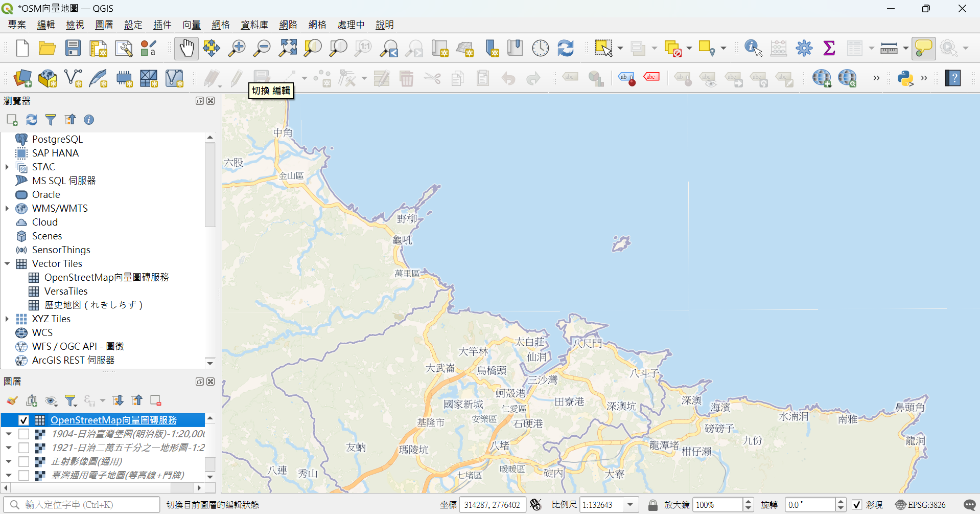The height and width of the screenshot is (514, 980).
Task: Refresh the Browser panel
Action: coord(32,120)
